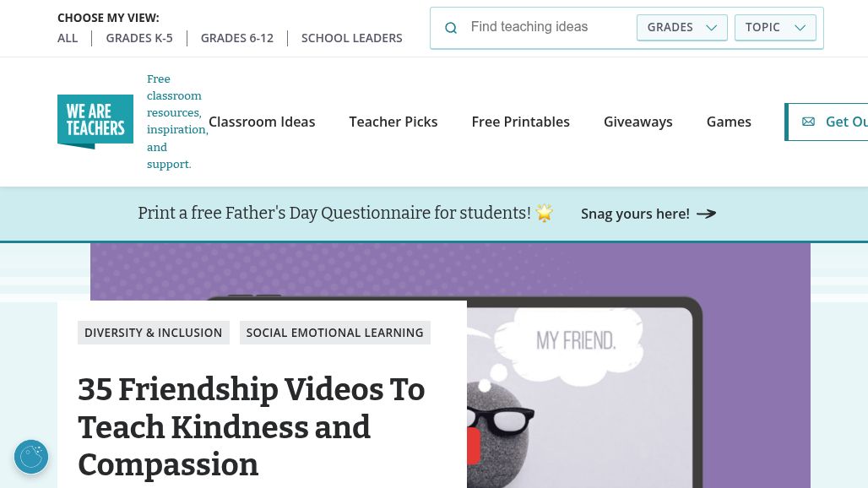The height and width of the screenshot is (488, 868).
Task: Switch view to SCHOOL LEADERS
Action: coord(351,38)
